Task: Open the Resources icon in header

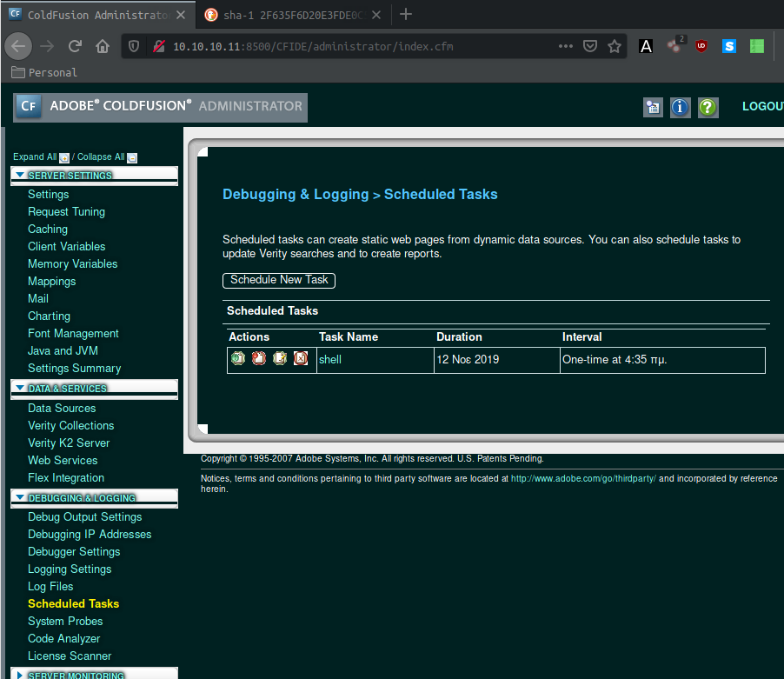Action: coord(653,107)
